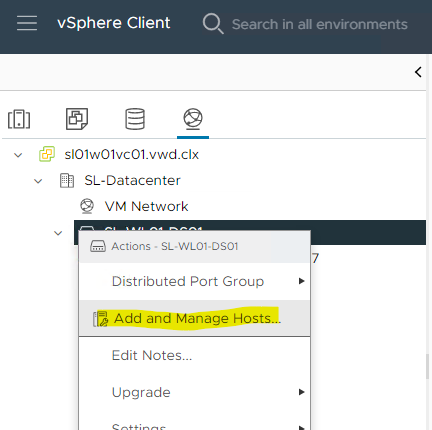Click the Actions - SL-WL01-DS01 header

[x=195, y=246]
